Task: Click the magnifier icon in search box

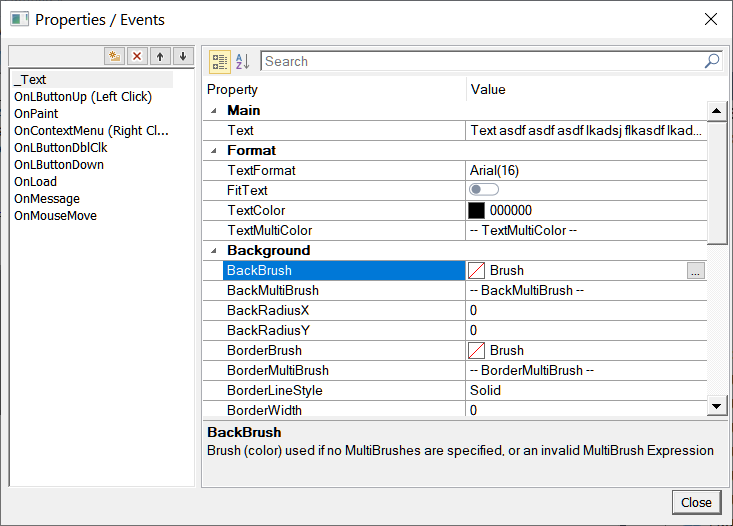Action: [x=711, y=61]
